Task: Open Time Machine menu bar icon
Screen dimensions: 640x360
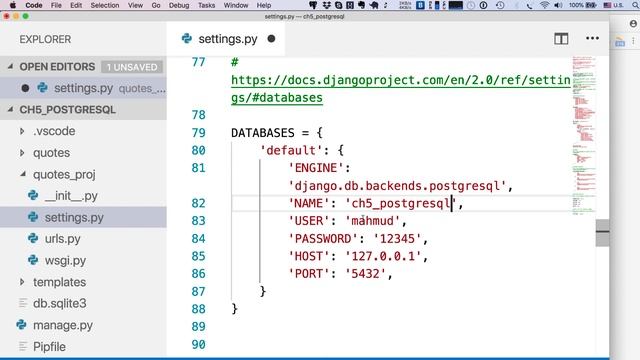Action: pos(500,5)
